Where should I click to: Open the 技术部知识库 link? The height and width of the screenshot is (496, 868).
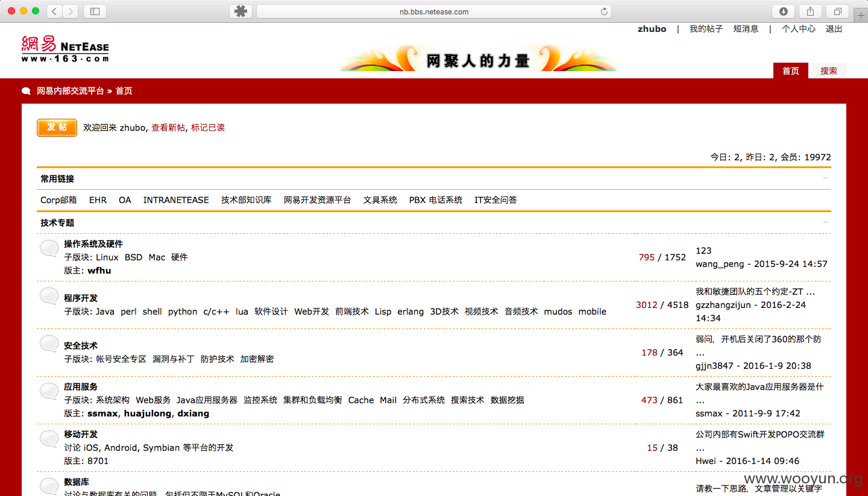pyautogui.click(x=247, y=200)
